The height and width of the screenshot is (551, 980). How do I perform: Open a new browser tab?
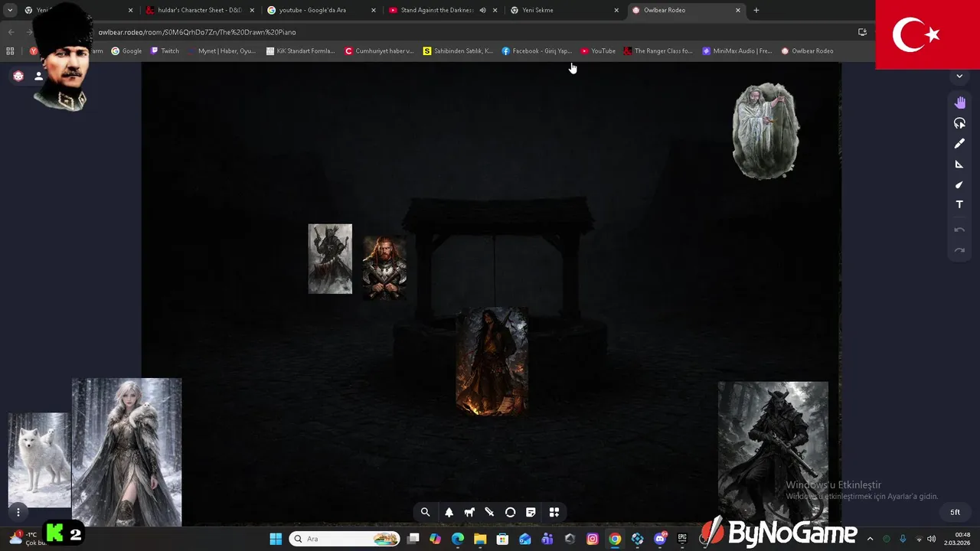(x=756, y=10)
